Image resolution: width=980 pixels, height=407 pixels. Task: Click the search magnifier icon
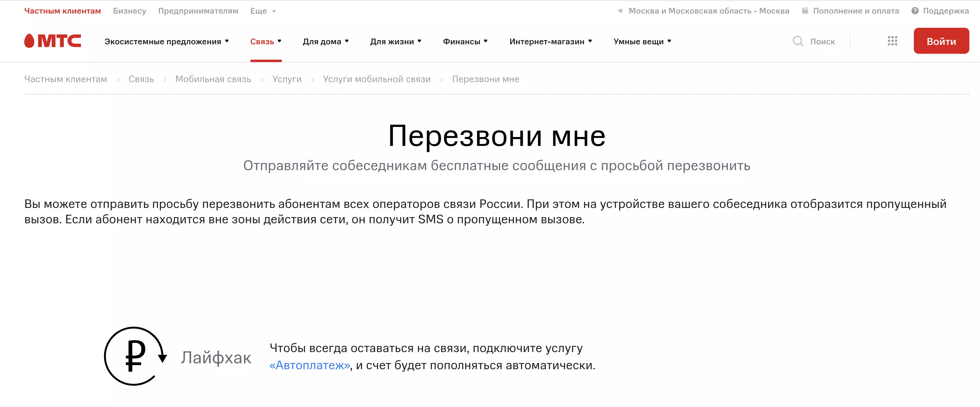pos(798,41)
